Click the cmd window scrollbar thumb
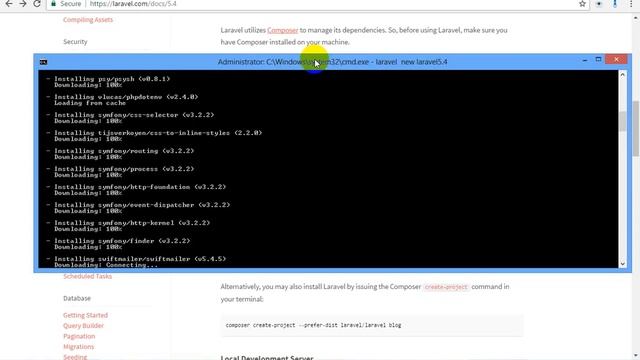The width and height of the screenshot is (640, 360). tap(622, 121)
